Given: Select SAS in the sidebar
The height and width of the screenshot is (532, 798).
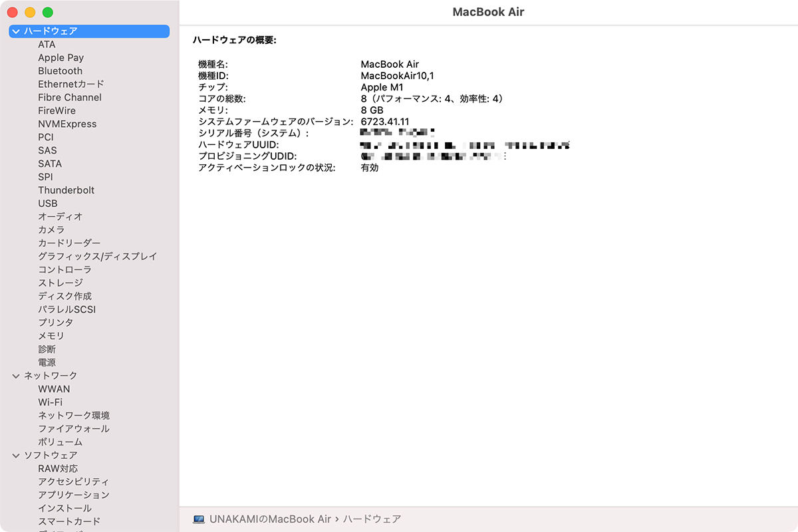Looking at the screenshot, I should point(47,150).
